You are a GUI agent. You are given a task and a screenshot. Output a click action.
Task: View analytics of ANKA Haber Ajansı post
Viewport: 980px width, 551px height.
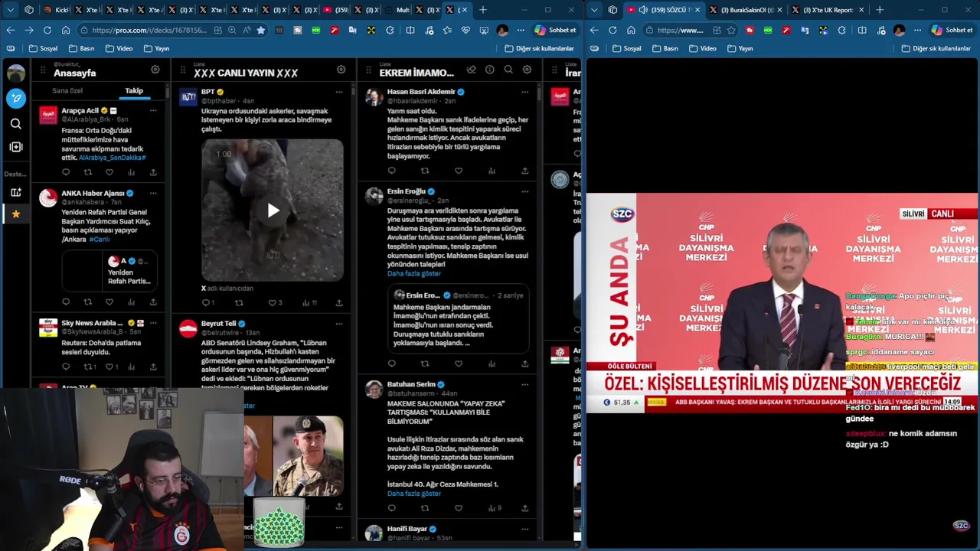[131, 302]
